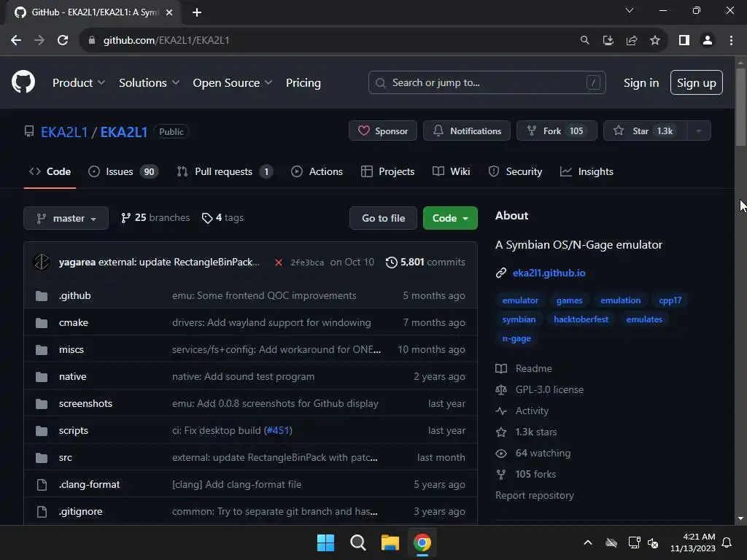Click the site lock icon in address bar
This screenshot has width=747, height=560.
click(91, 41)
